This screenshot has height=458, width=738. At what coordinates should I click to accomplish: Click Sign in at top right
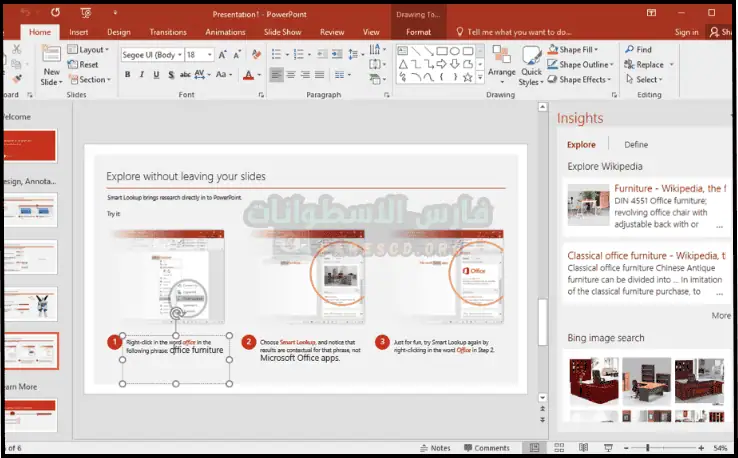coord(686,32)
